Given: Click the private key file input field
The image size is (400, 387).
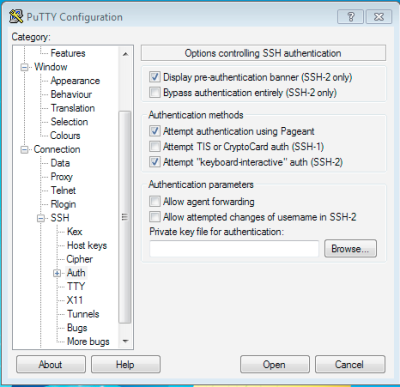Looking at the screenshot, I should point(234,249).
